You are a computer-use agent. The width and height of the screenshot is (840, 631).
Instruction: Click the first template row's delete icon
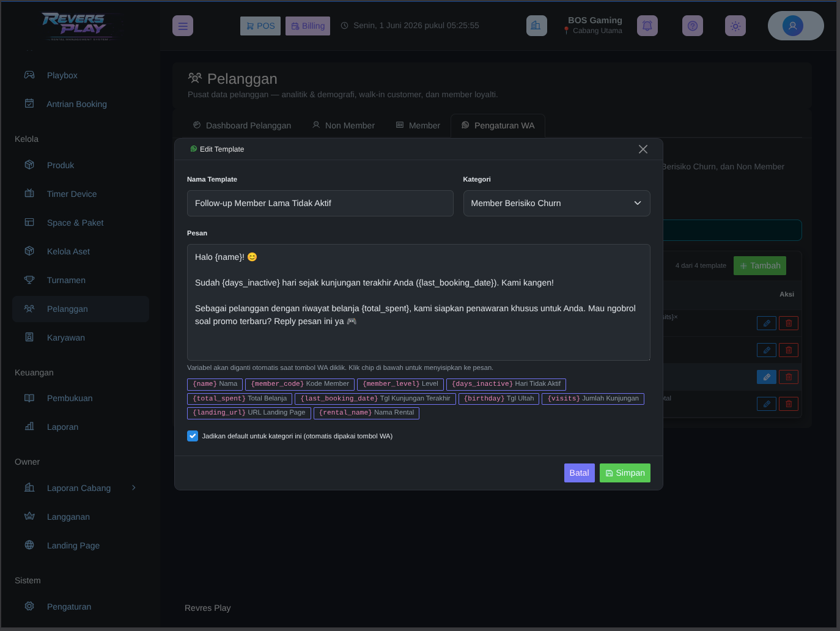789,323
